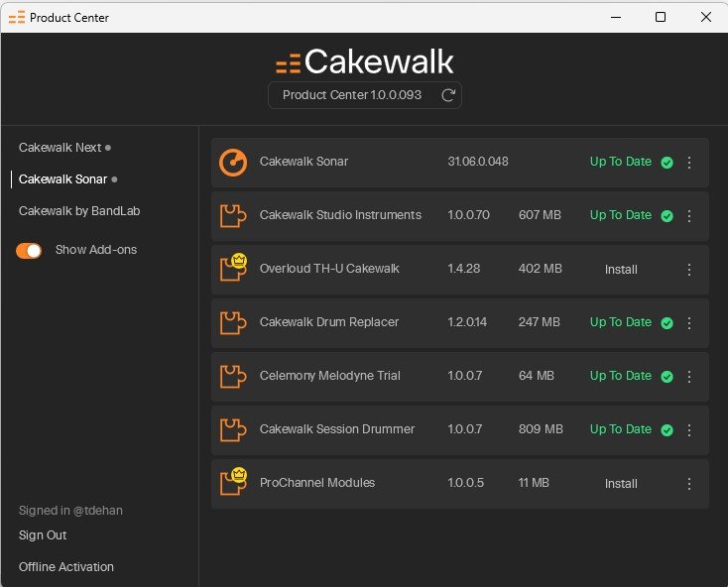
Task: Click the Cakewalk Session Drummer name
Action: click(337, 429)
